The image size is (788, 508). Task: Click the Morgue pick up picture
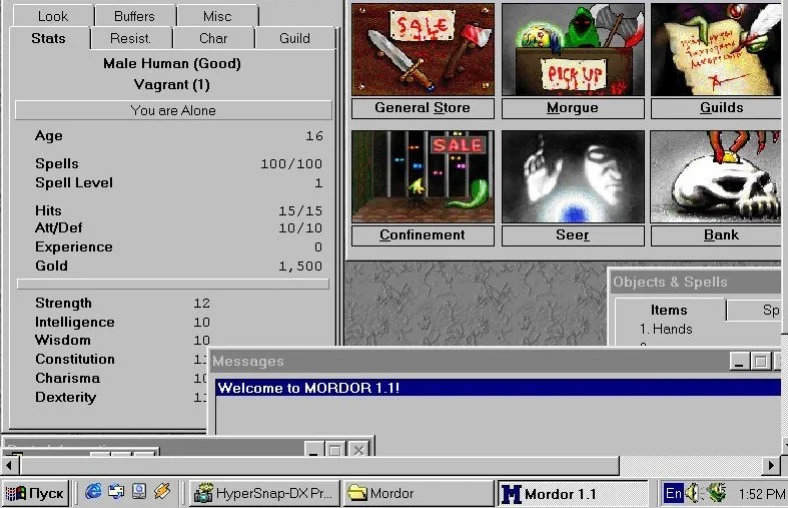coord(573,49)
